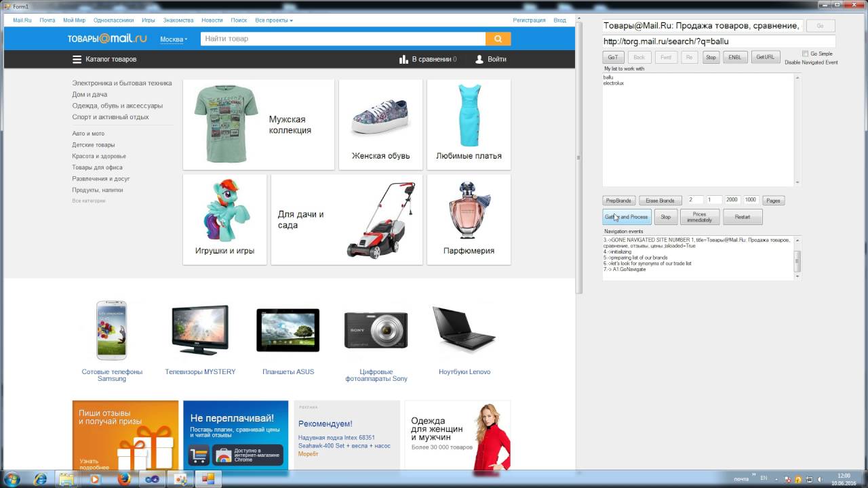
Task: Open the Для дачи и сада lawnmower card
Action: click(x=347, y=220)
